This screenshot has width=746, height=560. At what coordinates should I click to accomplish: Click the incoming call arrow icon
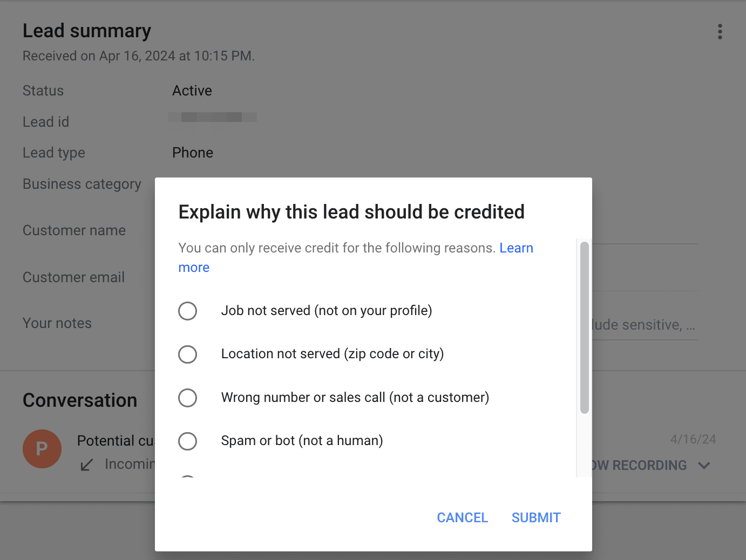click(86, 465)
